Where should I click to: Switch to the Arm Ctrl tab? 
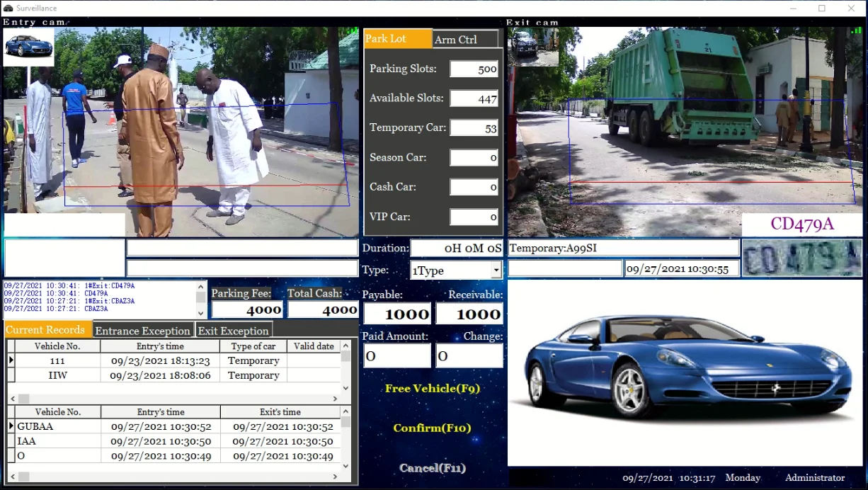tap(466, 40)
